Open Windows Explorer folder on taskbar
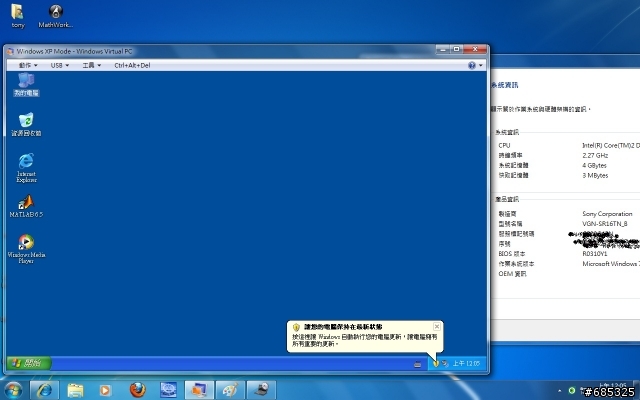 [76, 390]
